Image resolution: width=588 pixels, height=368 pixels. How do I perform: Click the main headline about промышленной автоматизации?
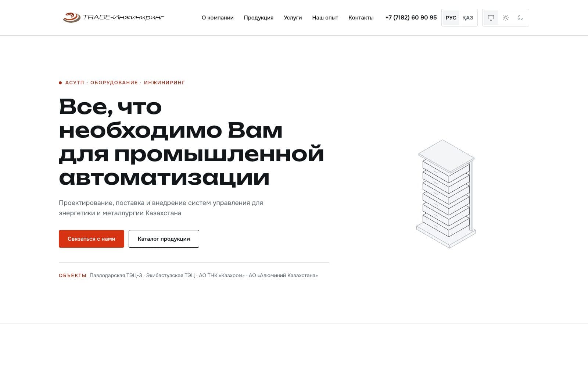point(191,142)
